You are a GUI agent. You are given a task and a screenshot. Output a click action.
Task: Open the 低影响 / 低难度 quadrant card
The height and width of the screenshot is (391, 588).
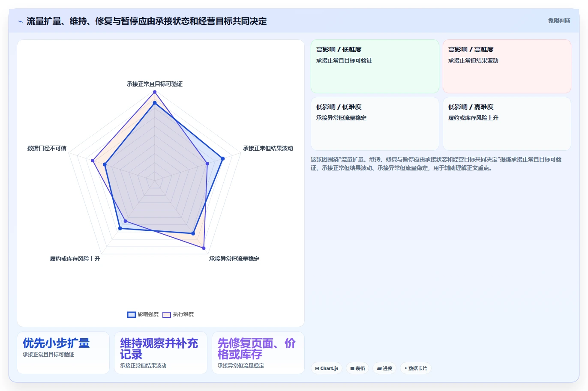(375, 124)
